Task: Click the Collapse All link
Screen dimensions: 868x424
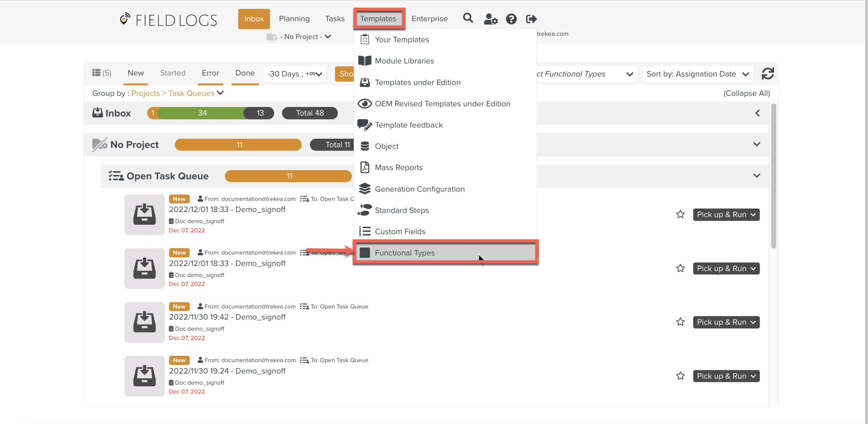Action: (x=746, y=93)
